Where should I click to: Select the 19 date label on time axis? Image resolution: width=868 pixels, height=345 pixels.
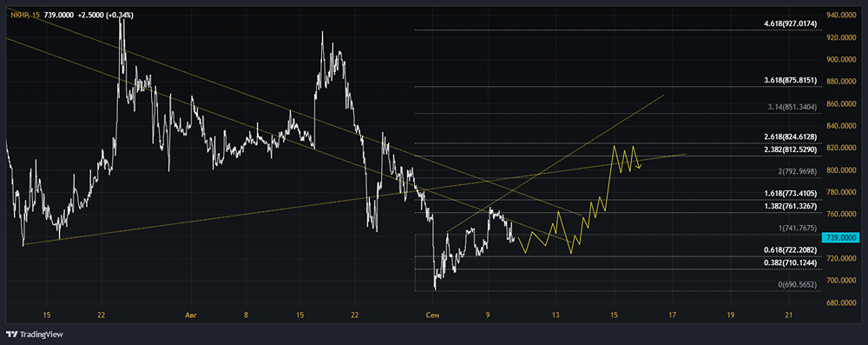(730, 315)
